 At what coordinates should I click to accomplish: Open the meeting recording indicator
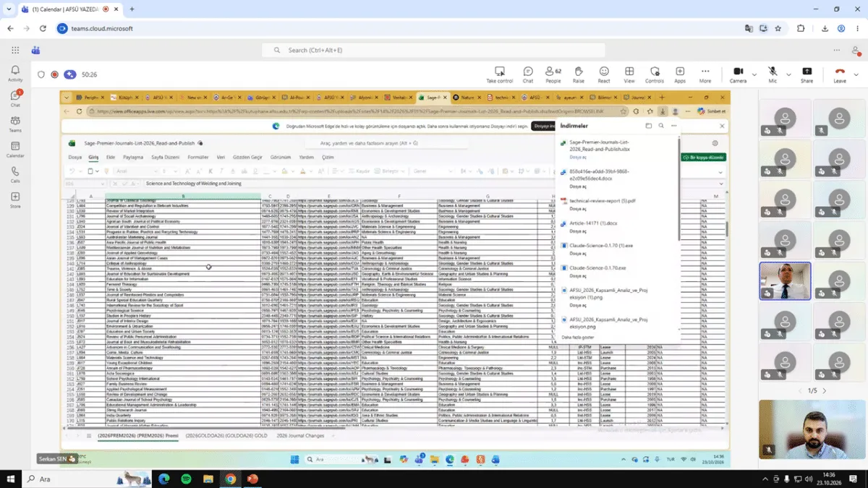[x=54, y=74]
